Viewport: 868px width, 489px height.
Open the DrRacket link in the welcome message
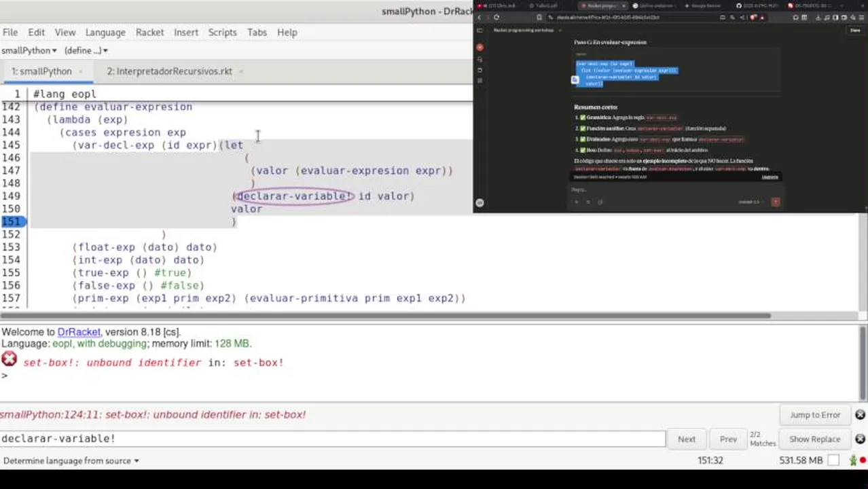point(79,332)
